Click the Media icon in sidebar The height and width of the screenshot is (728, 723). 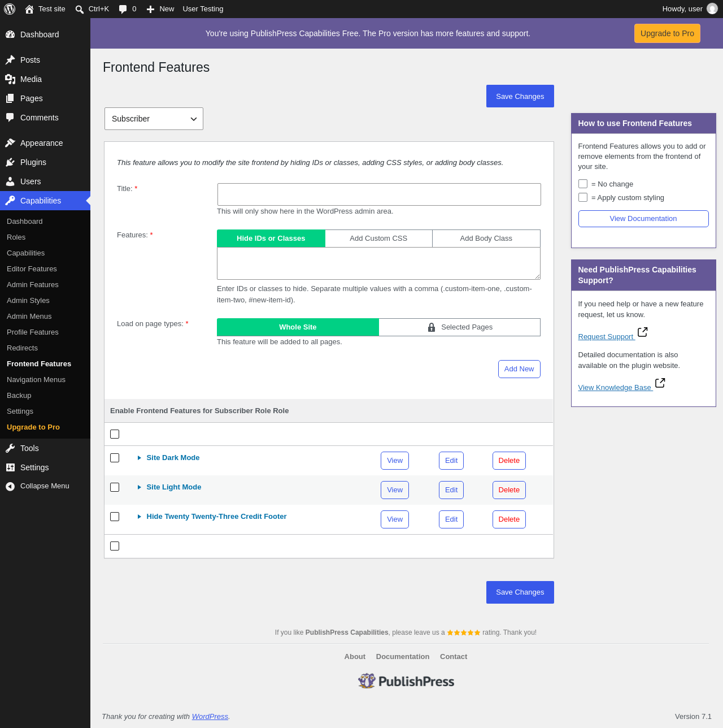[x=10, y=79]
